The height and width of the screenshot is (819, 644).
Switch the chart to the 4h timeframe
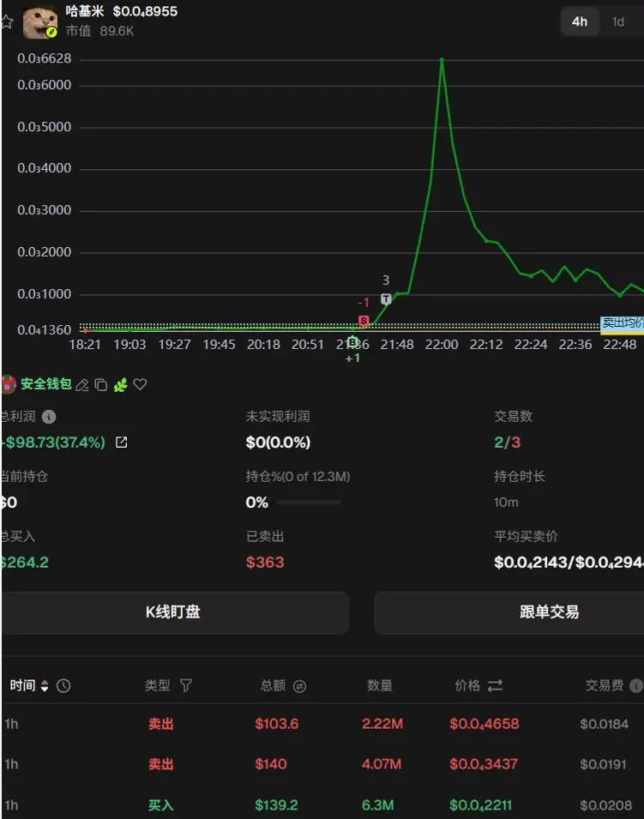click(x=579, y=22)
